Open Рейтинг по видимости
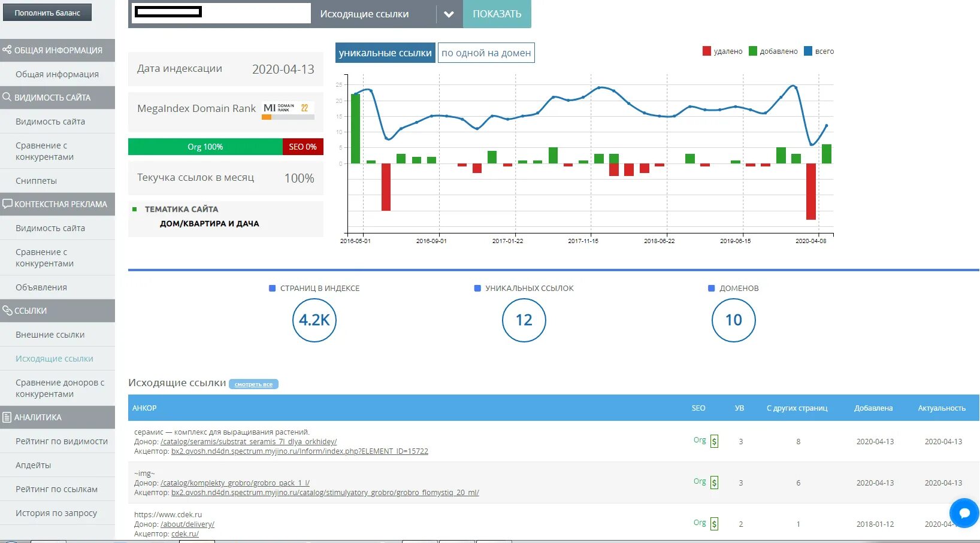The width and height of the screenshot is (980, 543). tap(58, 441)
